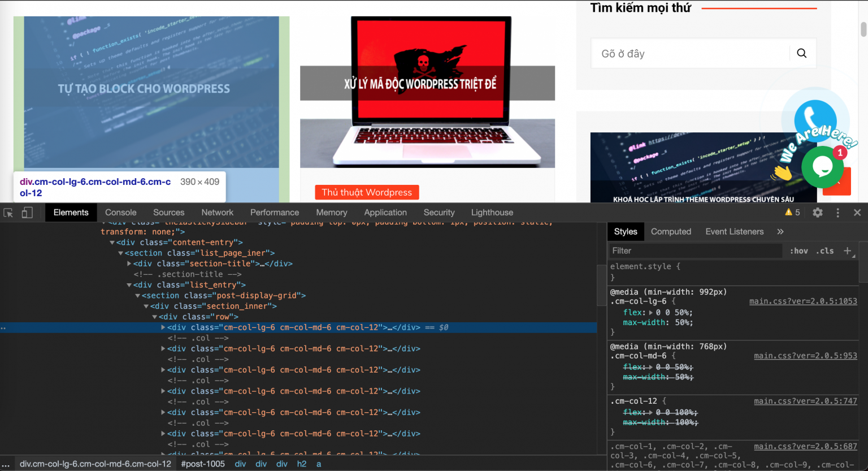Open the DevTools settings gear

(818, 213)
